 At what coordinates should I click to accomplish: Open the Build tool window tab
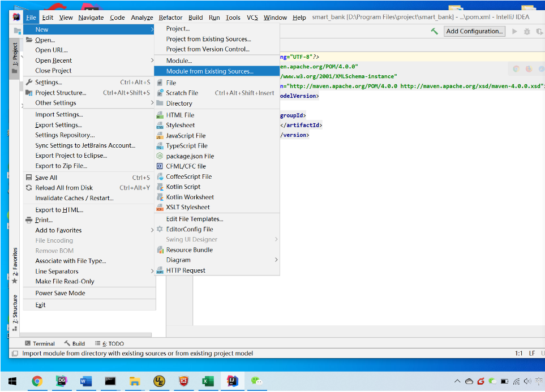tap(75, 344)
